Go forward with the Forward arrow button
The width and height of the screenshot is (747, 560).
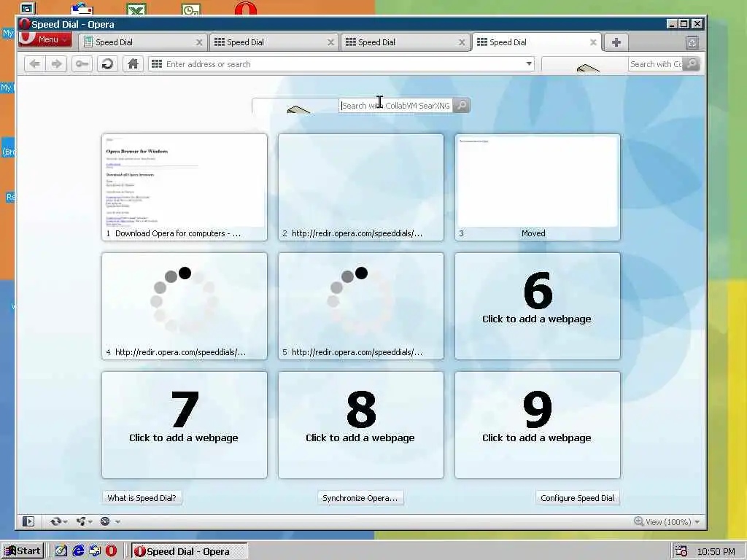click(x=56, y=64)
